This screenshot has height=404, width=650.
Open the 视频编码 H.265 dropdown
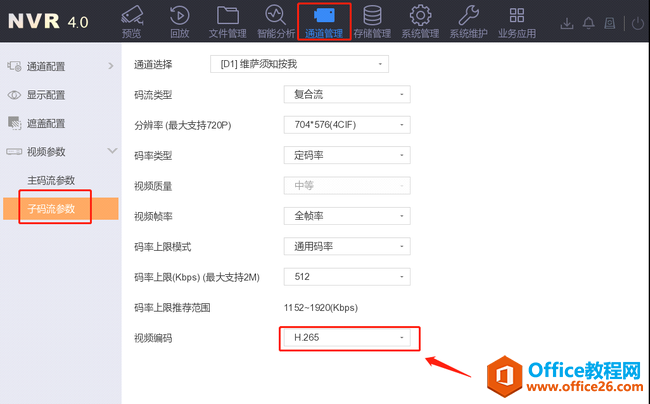point(347,338)
